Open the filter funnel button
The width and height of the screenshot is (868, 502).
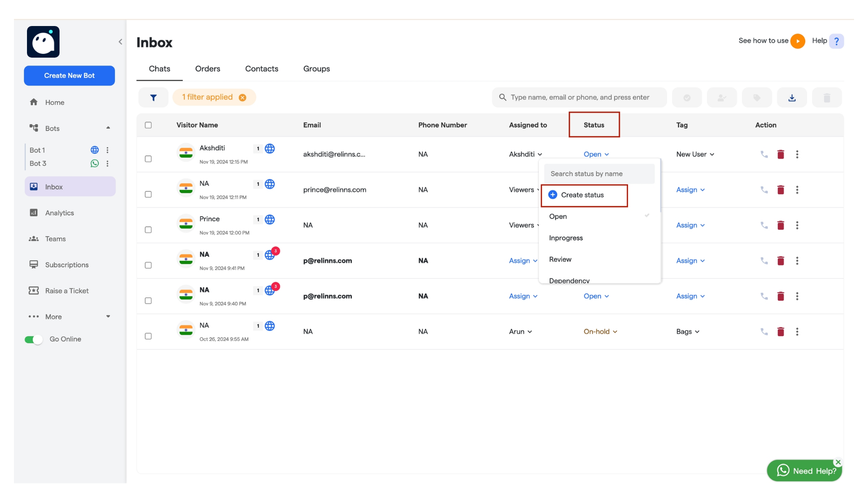click(x=153, y=98)
